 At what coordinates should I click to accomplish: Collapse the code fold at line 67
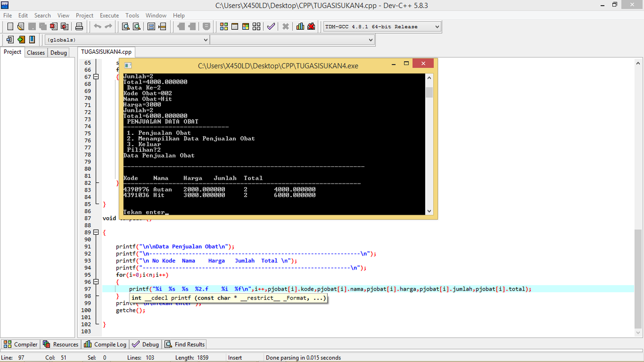(96, 77)
